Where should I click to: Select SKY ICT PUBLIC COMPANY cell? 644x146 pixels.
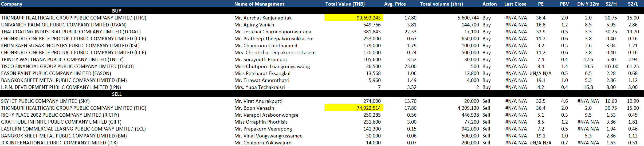[45, 101]
